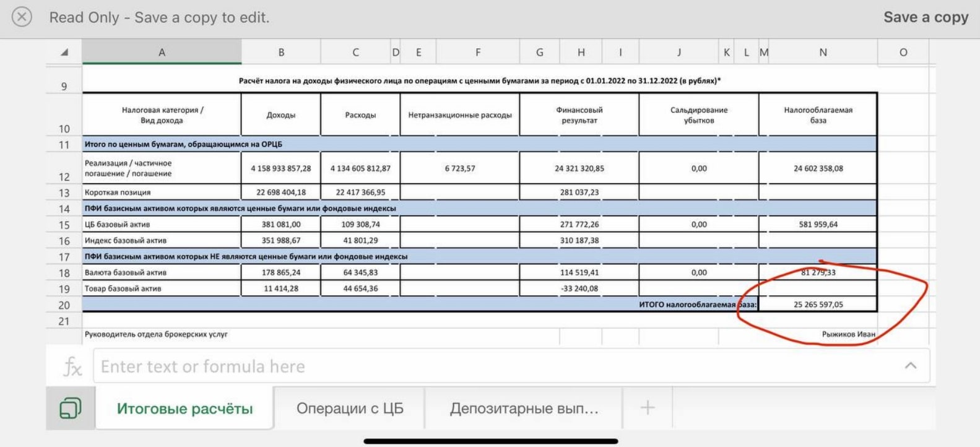This screenshot has height=447, width=980.
Task: Click the total cell 25 265 597,05
Action: click(818, 305)
